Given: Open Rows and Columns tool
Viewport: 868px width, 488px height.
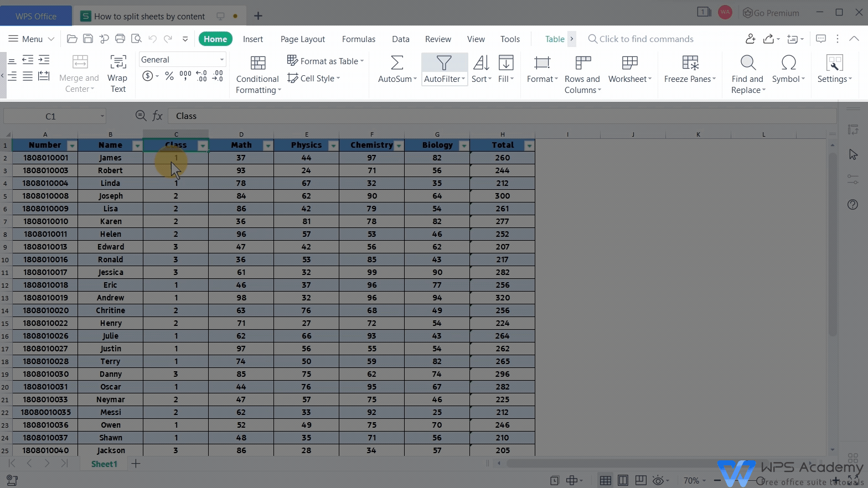Looking at the screenshot, I should coord(582,75).
